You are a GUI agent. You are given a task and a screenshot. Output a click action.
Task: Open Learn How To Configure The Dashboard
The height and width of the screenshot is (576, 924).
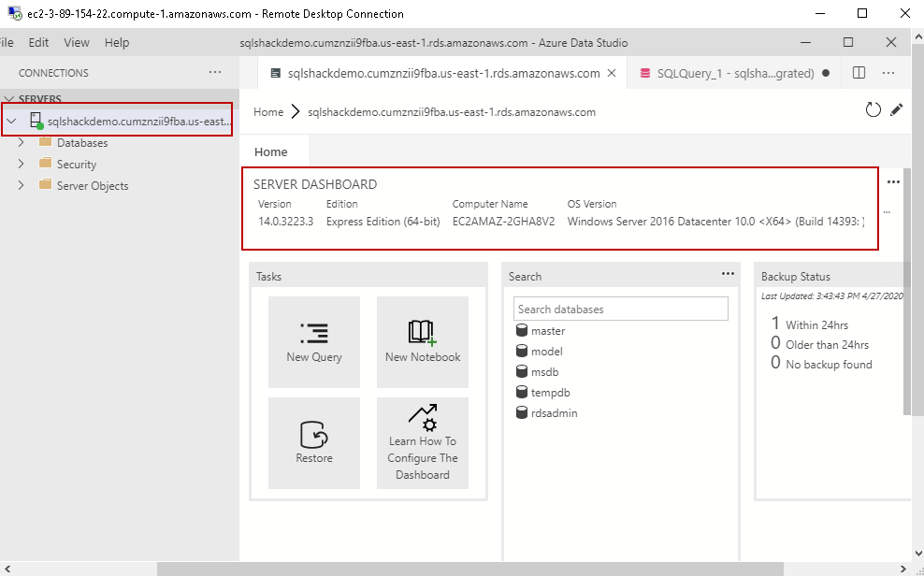coord(423,441)
